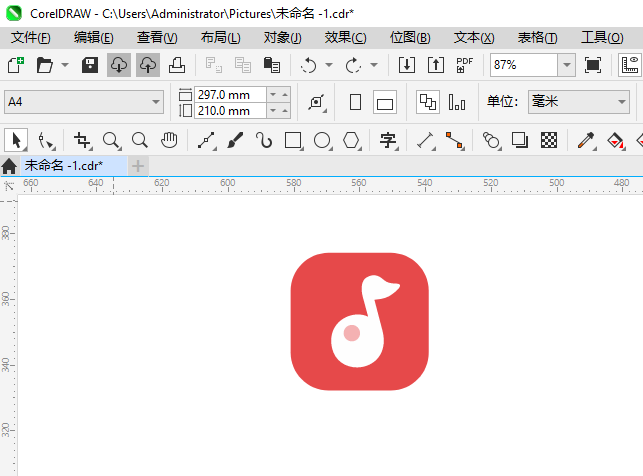Select the Interactive Fill bucket tool
The image size is (643, 476).
[x=616, y=141]
